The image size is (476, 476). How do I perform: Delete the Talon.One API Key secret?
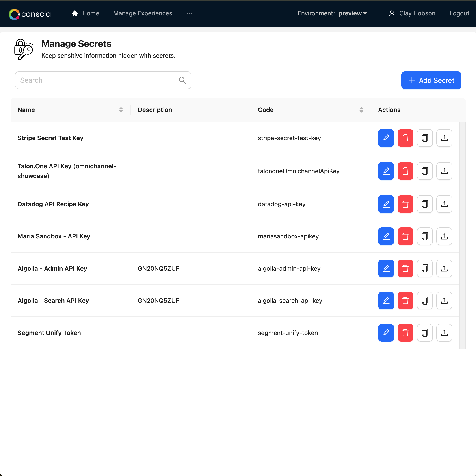click(x=405, y=171)
